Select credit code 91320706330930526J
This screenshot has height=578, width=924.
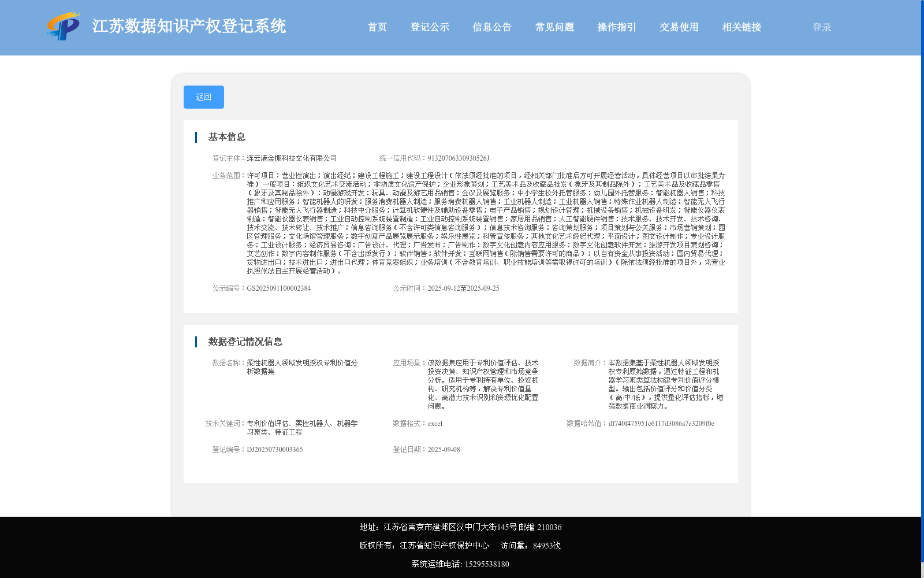pyautogui.click(x=458, y=158)
